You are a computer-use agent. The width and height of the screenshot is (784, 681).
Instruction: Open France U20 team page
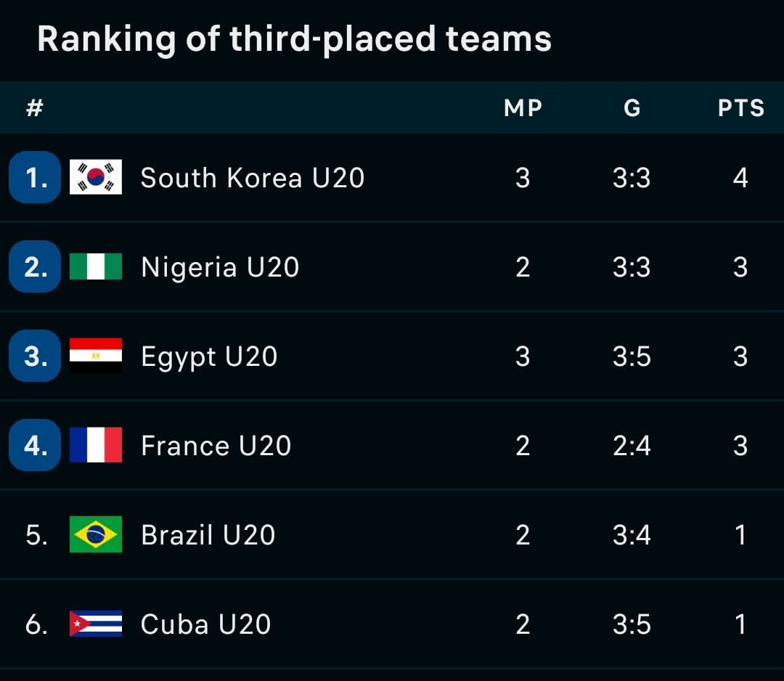pos(216,446)
